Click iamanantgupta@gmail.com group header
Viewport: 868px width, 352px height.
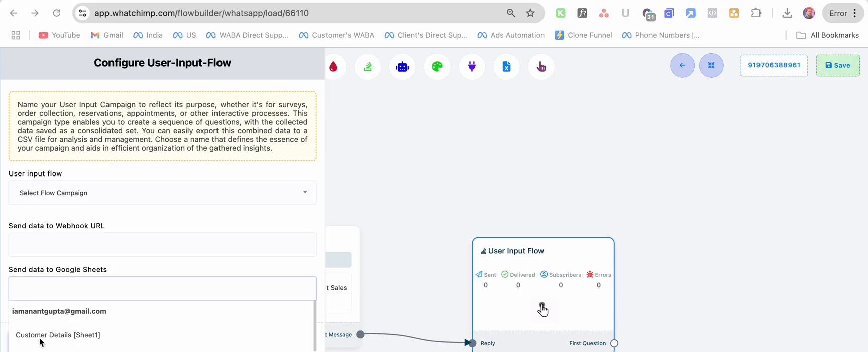point(59,311)
